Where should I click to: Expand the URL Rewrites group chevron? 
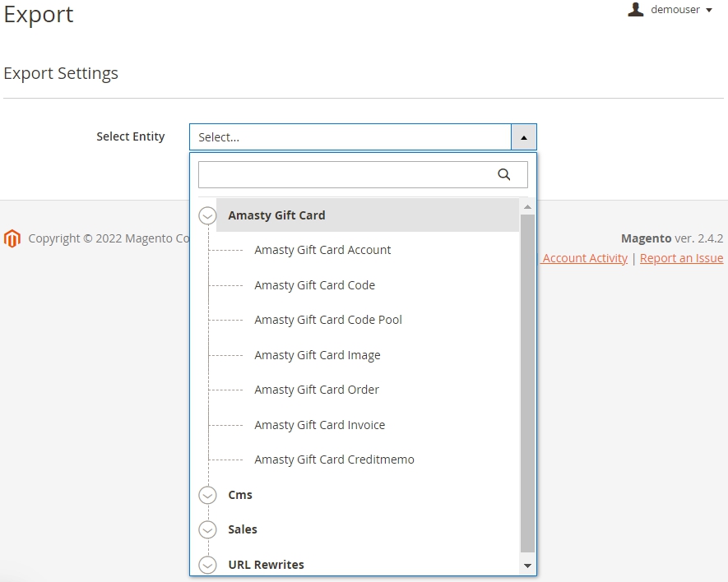(207, 565)
